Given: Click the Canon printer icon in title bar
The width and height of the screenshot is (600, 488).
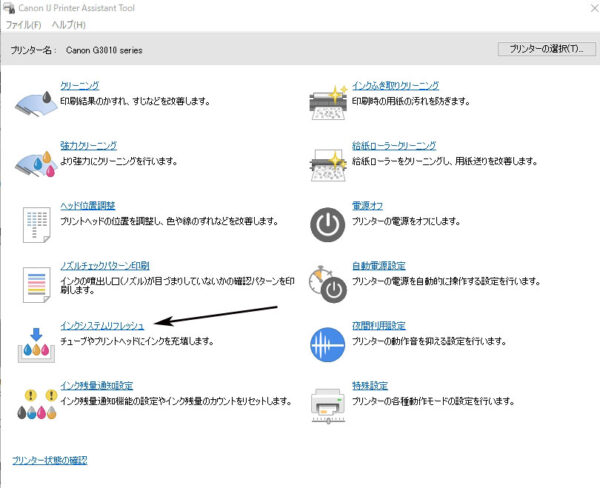Looking at the screenshot, I should [x=8, y=7].
